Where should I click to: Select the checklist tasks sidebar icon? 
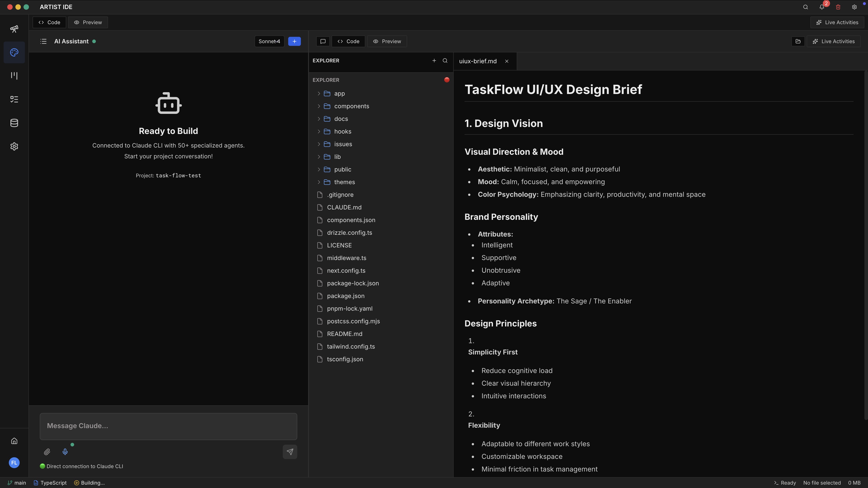pyautogui.click(x=14, y=99)
